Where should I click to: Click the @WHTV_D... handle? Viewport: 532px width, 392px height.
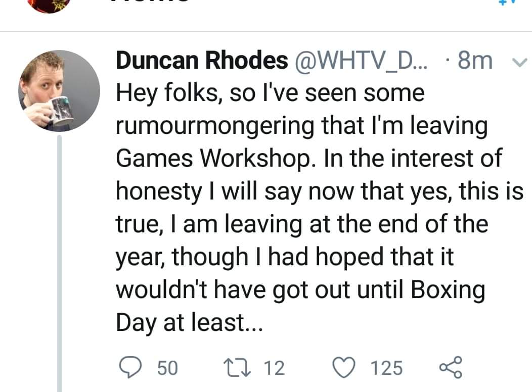coord(360,62)
